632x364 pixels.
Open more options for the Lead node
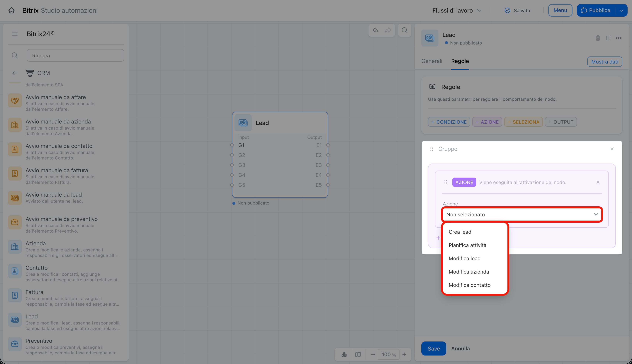[x=619, y=38]
